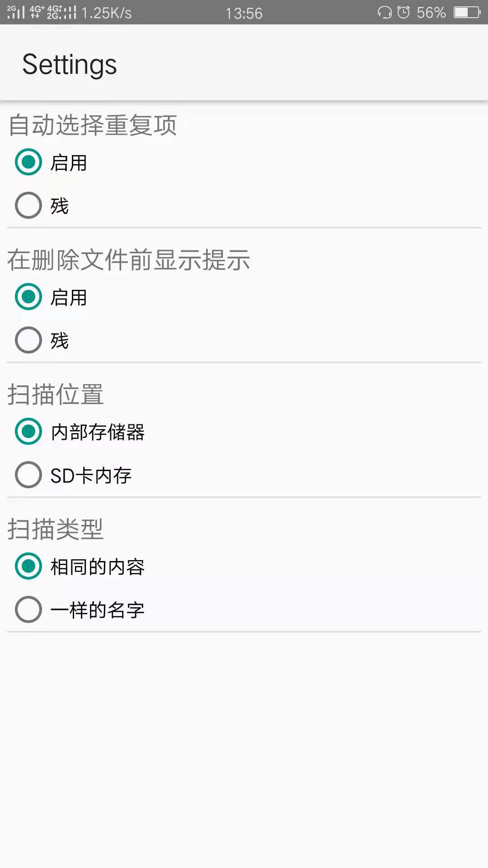Tap the 扫描位置 section heading
Viewport: 488px width, 868px height.
56,394
